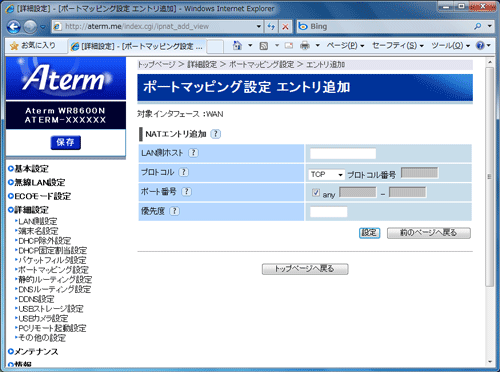
Task: Open the TCP protocol dropdown
Action: [x=326, y=174]
